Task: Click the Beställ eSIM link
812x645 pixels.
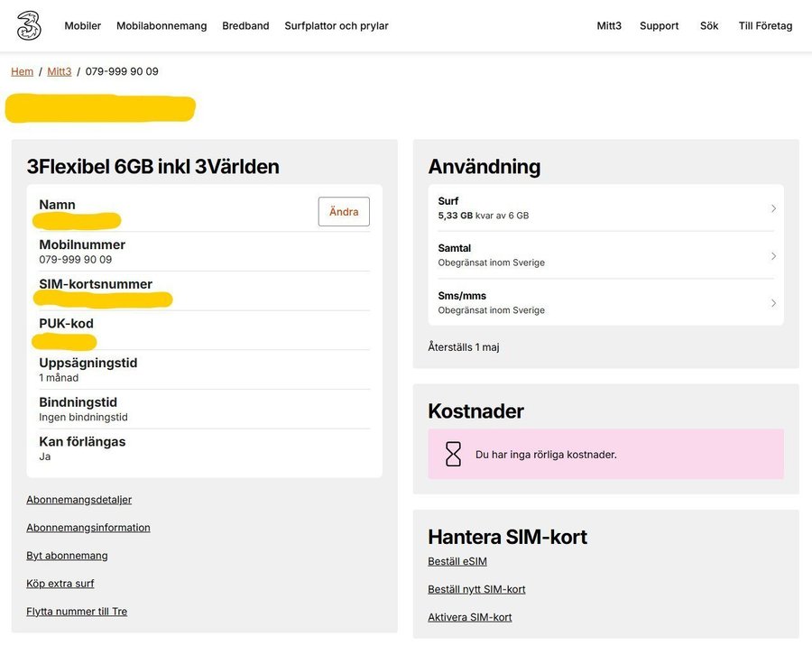Action: [457, 561]
